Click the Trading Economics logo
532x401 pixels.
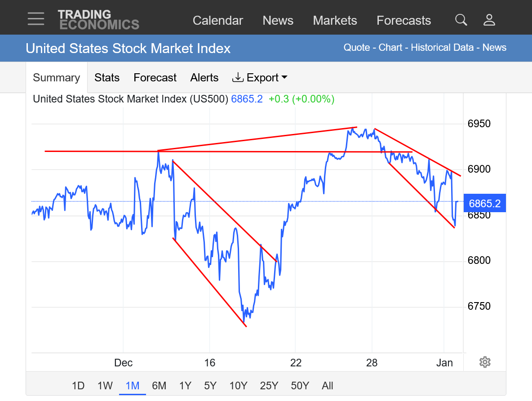[x=98, y=20]
